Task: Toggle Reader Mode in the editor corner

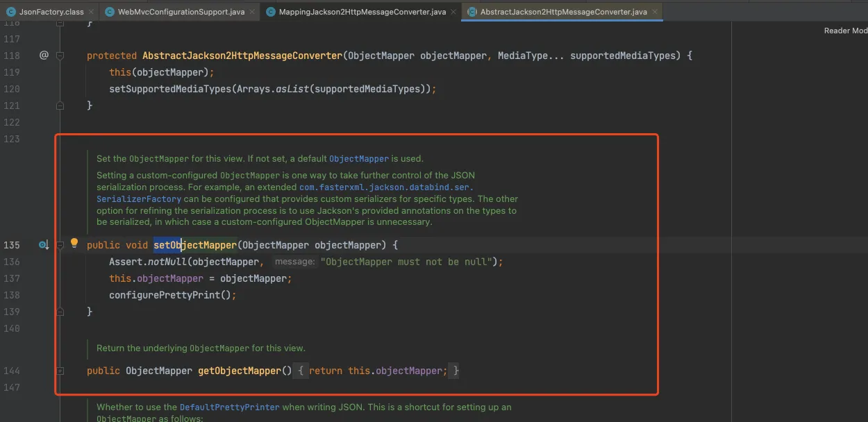Action: click(845, 31)
